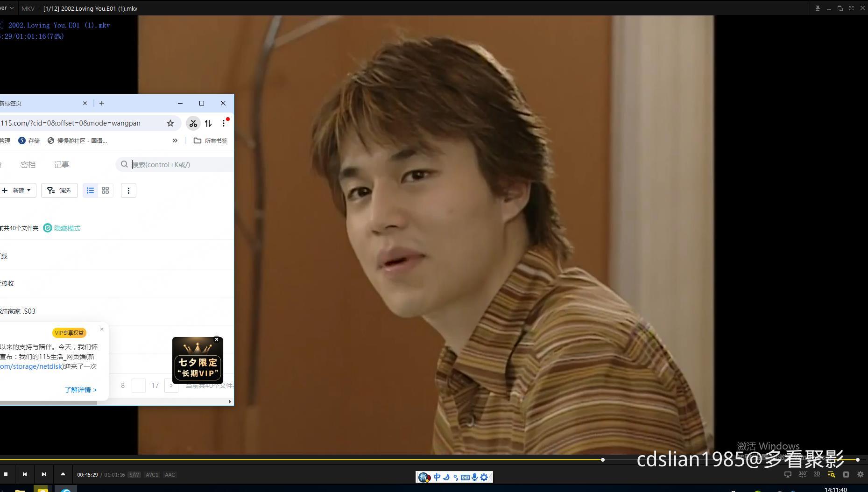Click the scissors extension icon in browser
868x492 pixels.
point(193,123)
